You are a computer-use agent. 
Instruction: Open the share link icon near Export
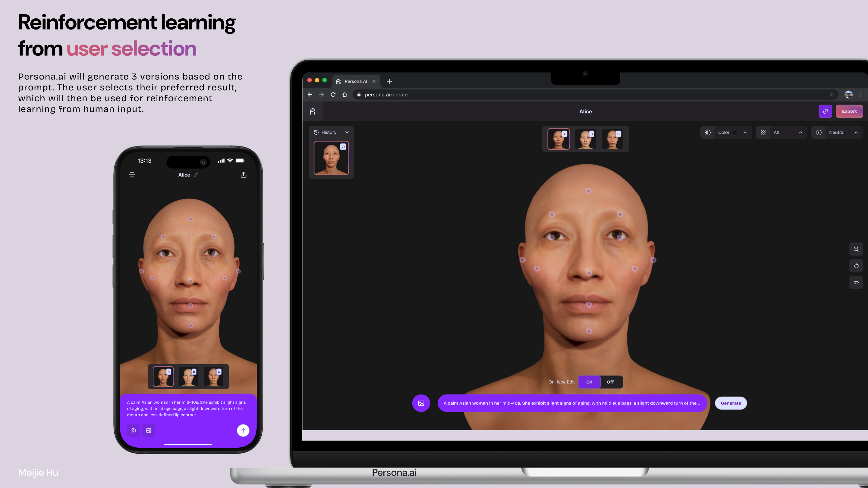pyautogui.click(x=825, y=111)
